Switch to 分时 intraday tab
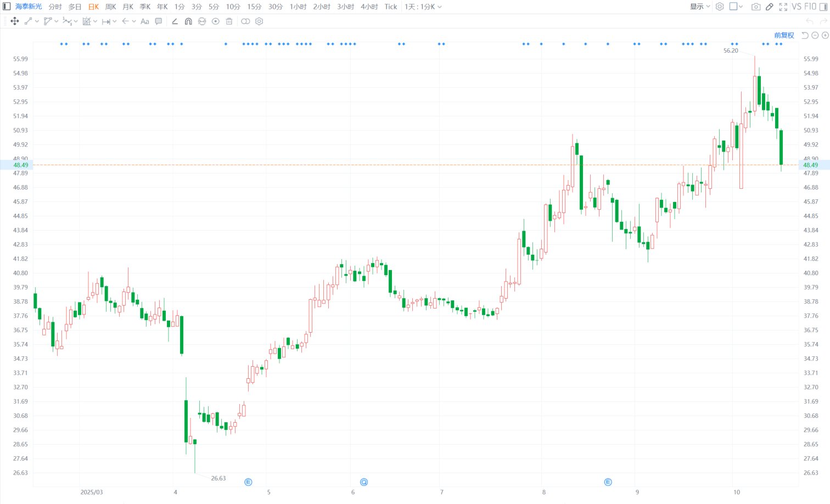Viewport: 830px width, 504px height. pyautogui.click(x=55, y=7)
